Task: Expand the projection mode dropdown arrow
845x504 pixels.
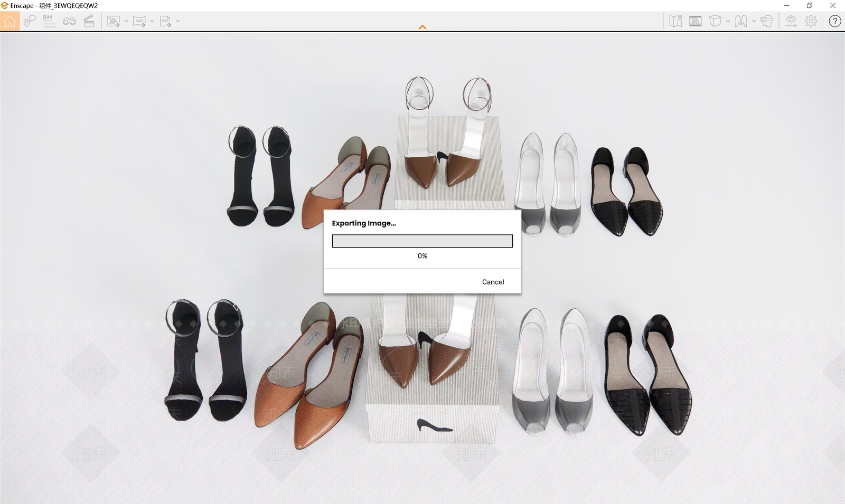Action: point(728,22)
